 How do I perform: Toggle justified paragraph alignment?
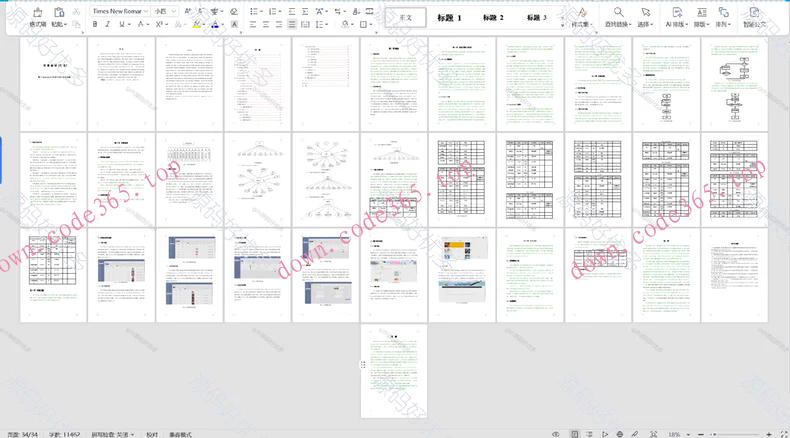(291, 24)
